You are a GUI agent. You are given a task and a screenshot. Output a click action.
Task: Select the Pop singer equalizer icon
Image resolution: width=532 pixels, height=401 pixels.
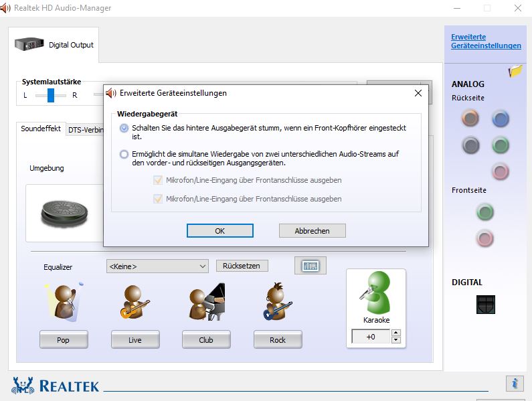(x=64, y=302)
